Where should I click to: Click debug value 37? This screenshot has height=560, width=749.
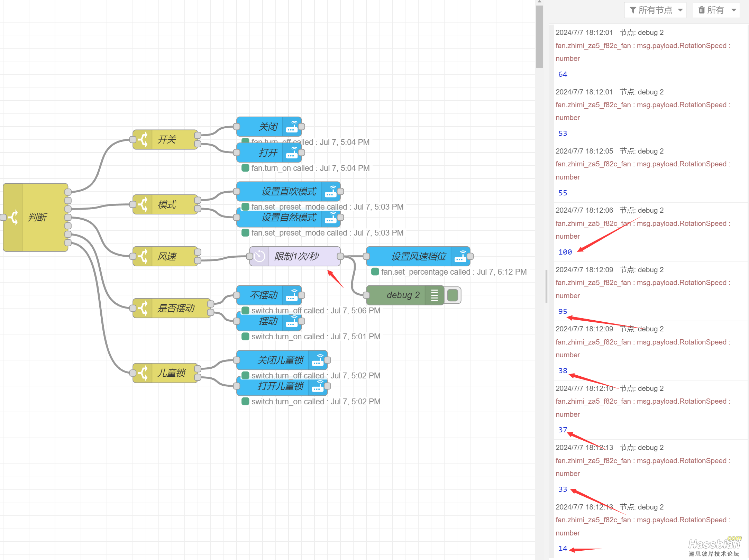[x=563, y=430]
